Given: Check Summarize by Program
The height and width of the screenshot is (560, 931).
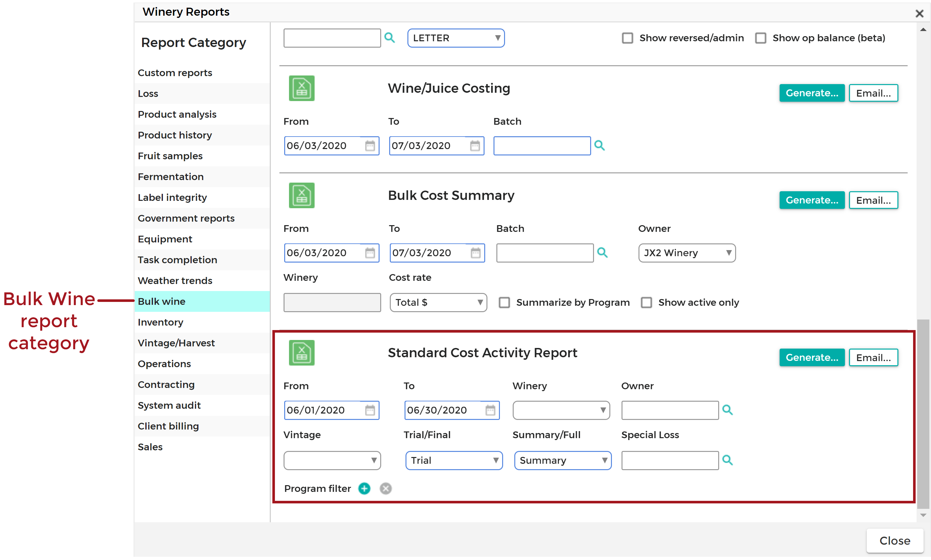Looking at the screenshot, I should (x=504, y=302).
